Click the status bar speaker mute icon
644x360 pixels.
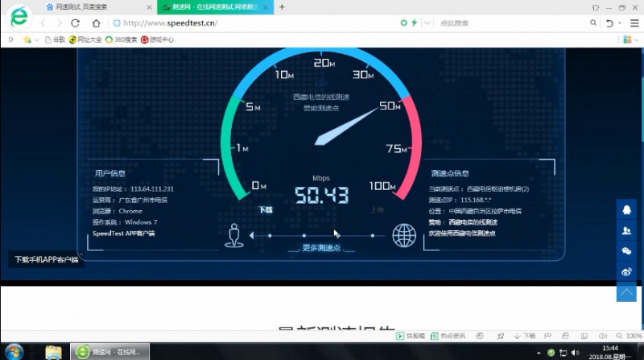(x=603, y=336)
